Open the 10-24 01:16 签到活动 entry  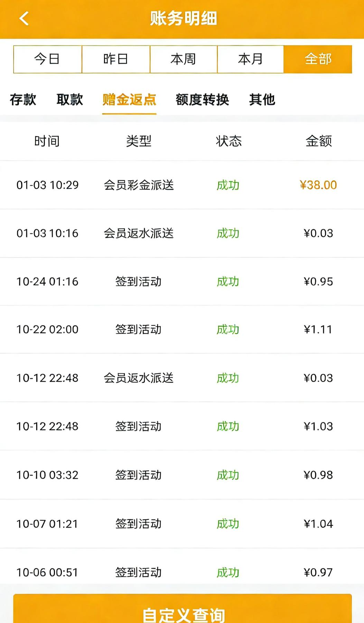[x=182, y=281]
